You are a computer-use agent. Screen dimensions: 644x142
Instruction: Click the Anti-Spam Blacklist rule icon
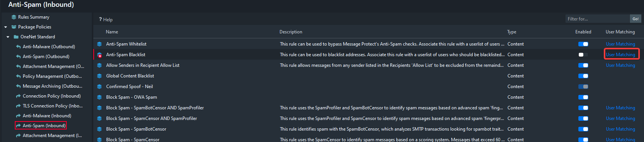pos(99,55)
